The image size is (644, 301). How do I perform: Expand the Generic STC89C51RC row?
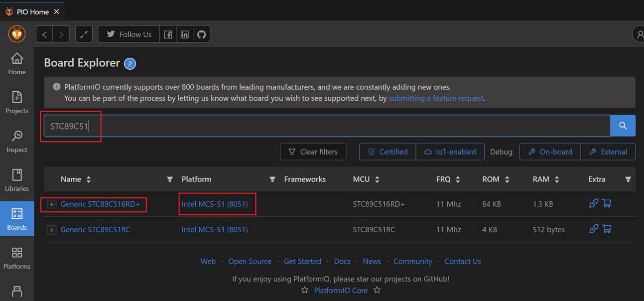pos(51,230)
